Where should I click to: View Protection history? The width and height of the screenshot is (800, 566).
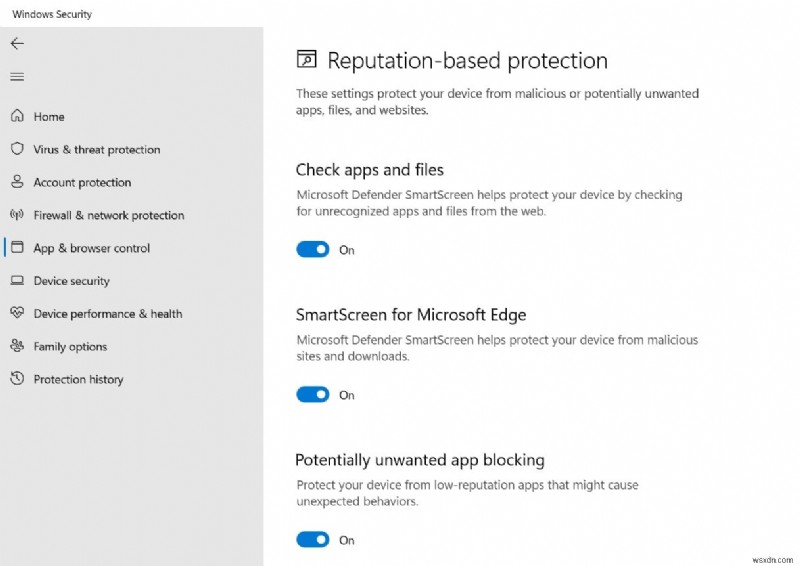pyautogui.click(x=79, y=380)
